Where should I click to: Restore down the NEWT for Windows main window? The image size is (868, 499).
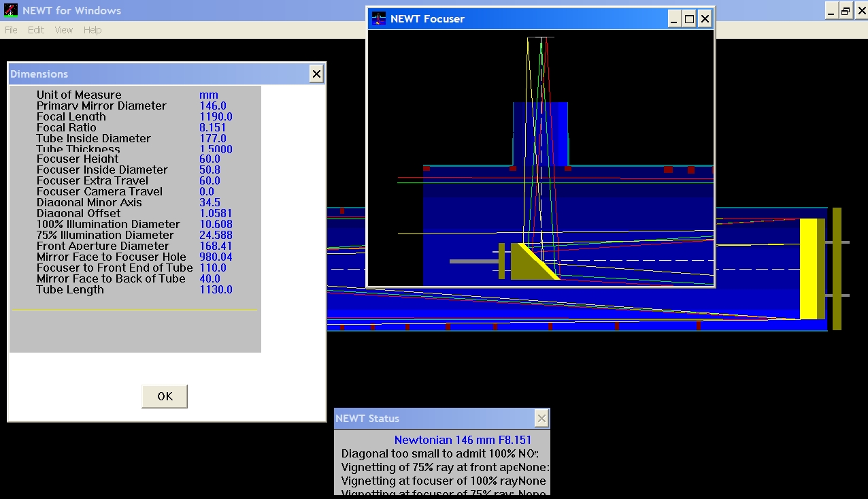click(x=846, y=10)
